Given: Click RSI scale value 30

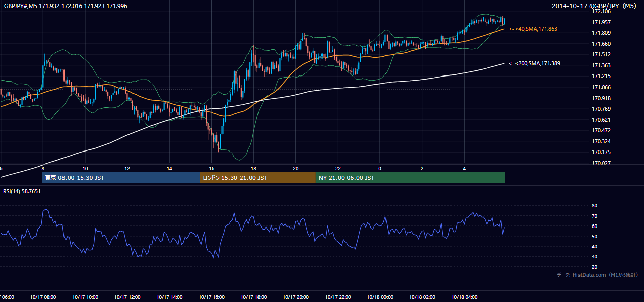Looking at the screenshot, I should pos(594,257).
